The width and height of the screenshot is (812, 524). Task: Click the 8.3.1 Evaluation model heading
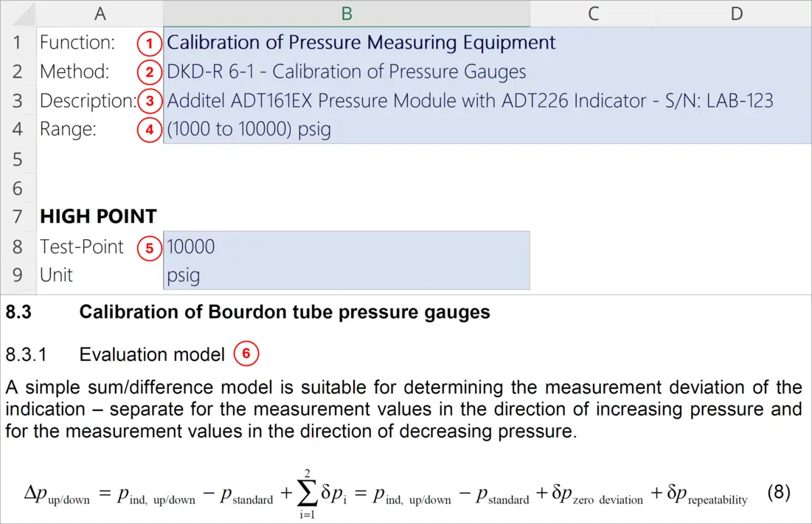pyautogui.click(x=118, y=354)
